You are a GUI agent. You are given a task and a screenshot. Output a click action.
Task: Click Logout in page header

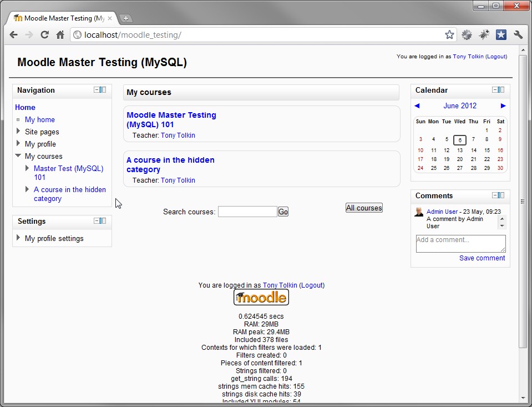click(x=496, y=57)
